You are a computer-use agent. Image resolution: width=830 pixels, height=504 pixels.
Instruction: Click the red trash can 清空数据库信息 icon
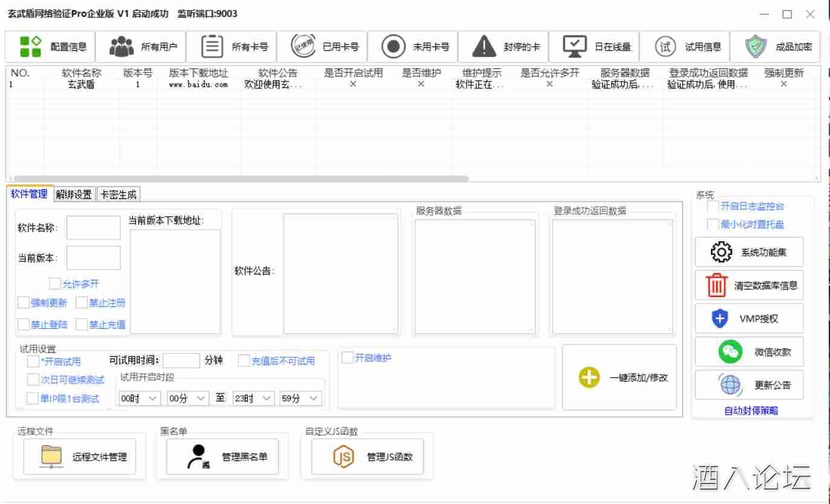[717, 285]
